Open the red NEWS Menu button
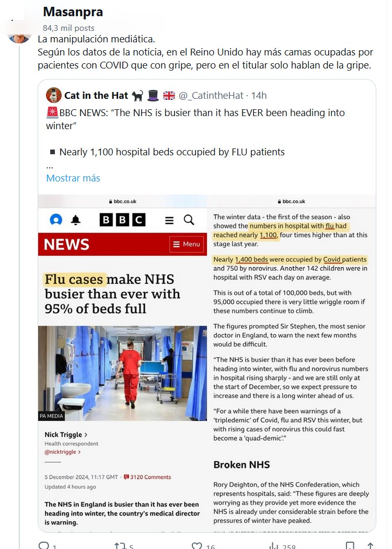 pyautogui.click(x=187, y=244)
